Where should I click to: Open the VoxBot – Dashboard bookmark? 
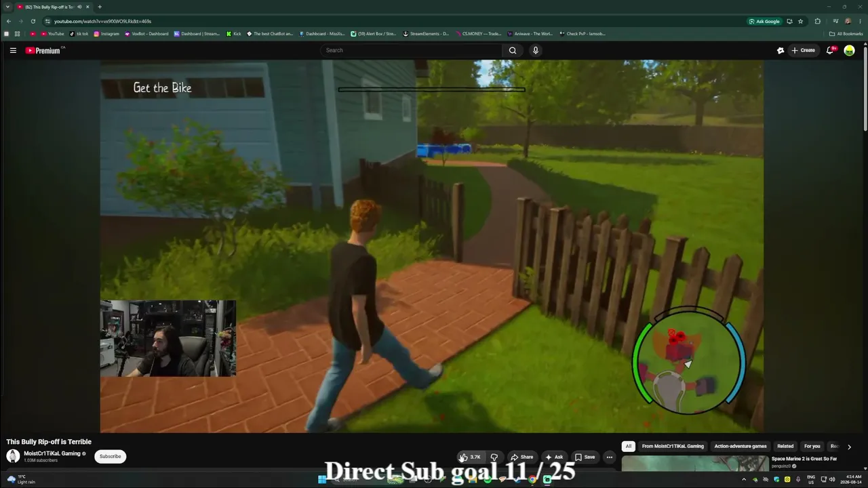click(x=146, y=34)
